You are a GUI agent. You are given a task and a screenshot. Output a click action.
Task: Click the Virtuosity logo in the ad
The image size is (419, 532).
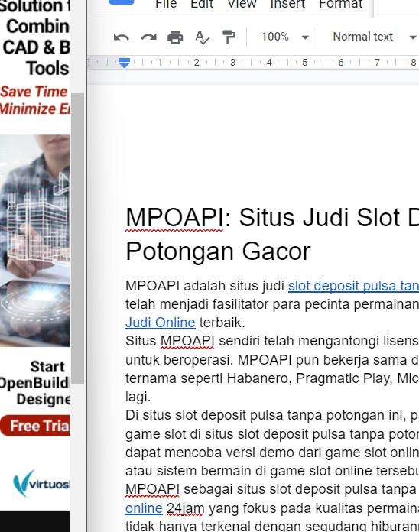[x=41, y=484]
